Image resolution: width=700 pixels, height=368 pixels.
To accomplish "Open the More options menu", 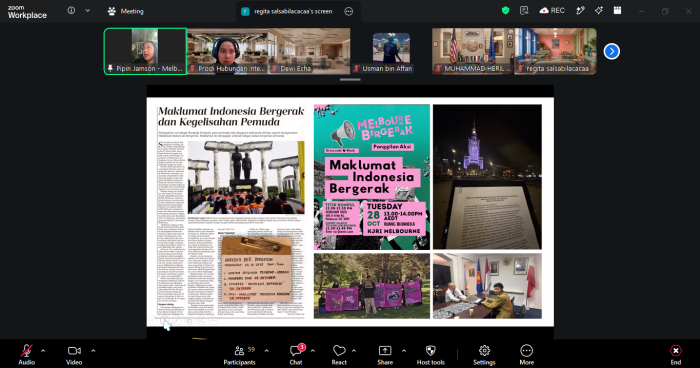I will (x=526, y=355).
